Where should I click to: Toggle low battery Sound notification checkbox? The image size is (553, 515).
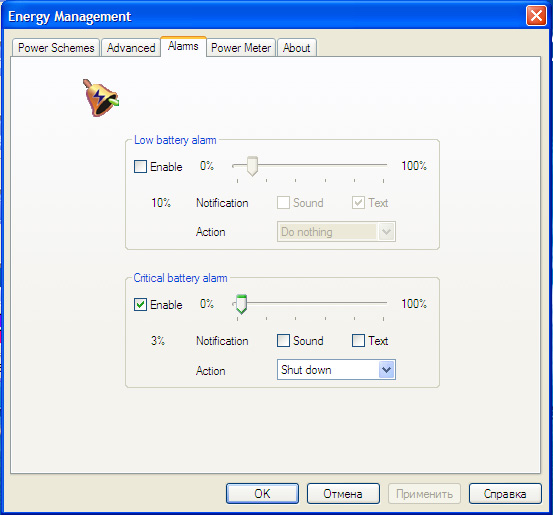[283, 203]
